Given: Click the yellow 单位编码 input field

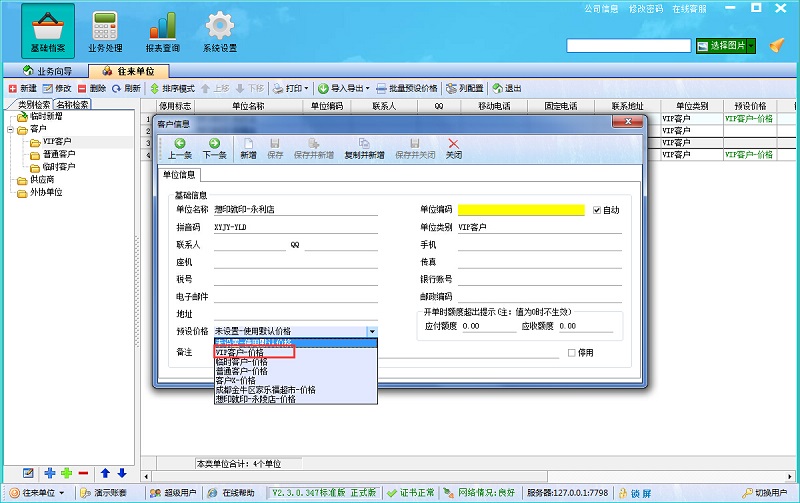Looking at the screenshot, I should (x=520, y=210).
